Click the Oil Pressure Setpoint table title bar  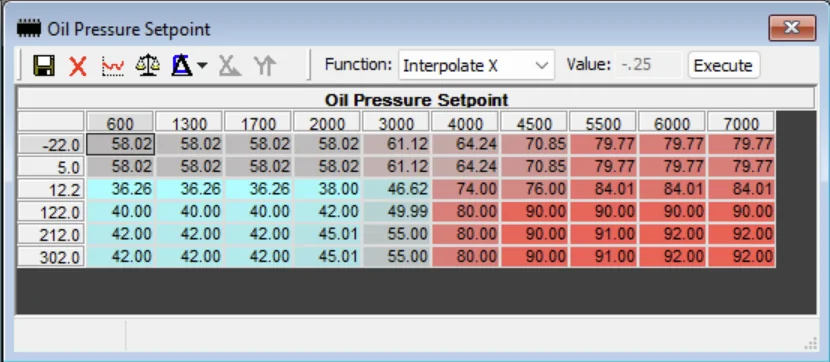pyautogui.click(x=416, y=99)
